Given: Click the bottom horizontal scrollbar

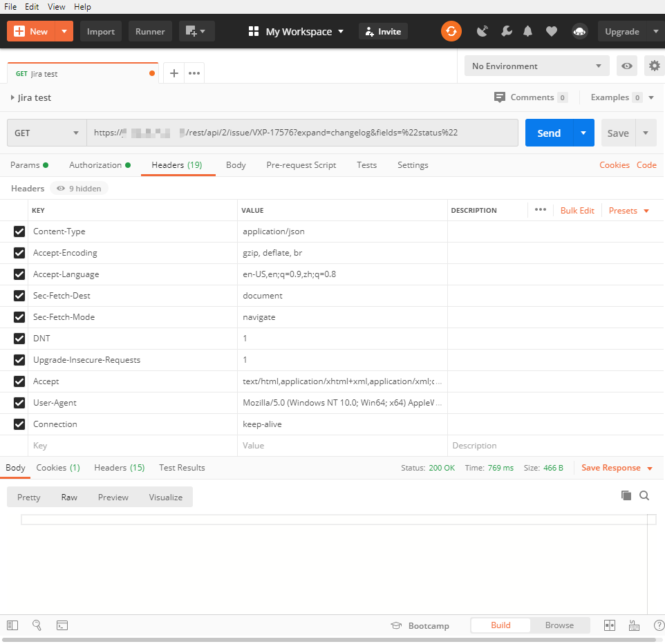Looking at the screenshot, I should pos(328,640).
